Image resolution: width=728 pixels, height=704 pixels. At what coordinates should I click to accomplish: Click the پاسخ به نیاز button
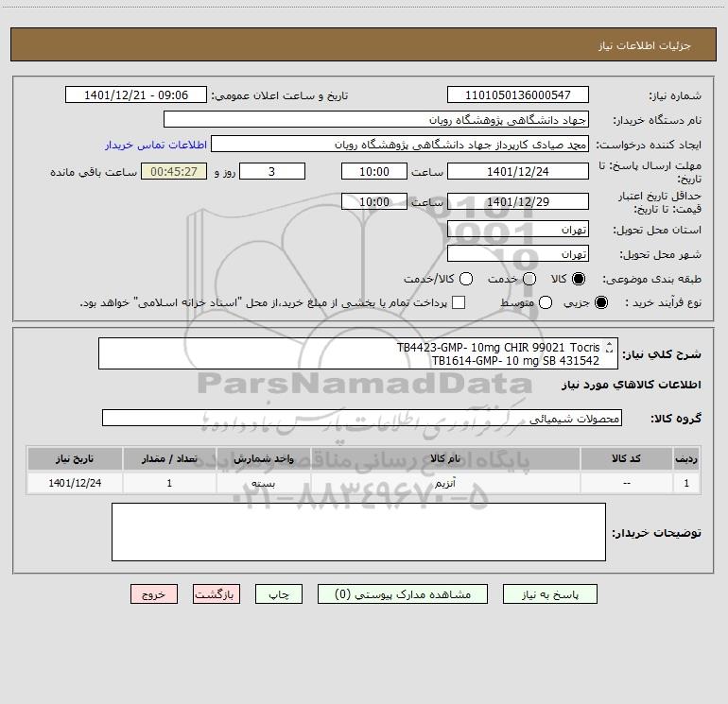[549, 594]
